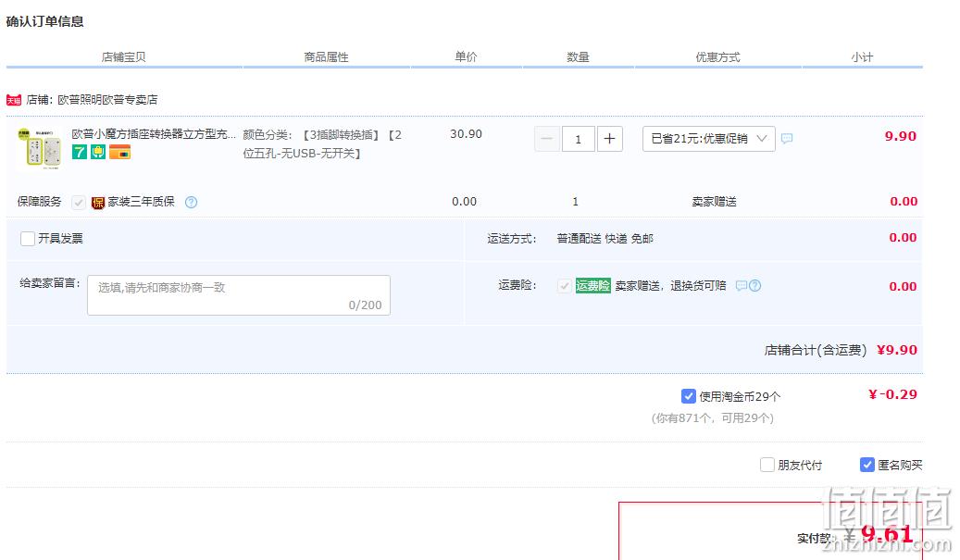Image resolution: width=960 pixels, height=560 pixels.
Task: Open the 欧普小魔方插座转换器 product title link
Action: 154,134
